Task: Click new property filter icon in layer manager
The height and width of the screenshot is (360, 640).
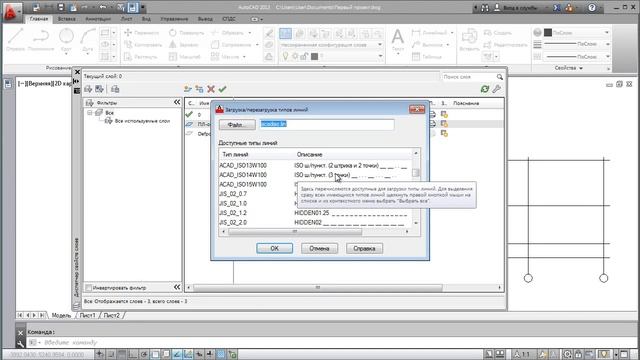Action: (x=88, y=89)
